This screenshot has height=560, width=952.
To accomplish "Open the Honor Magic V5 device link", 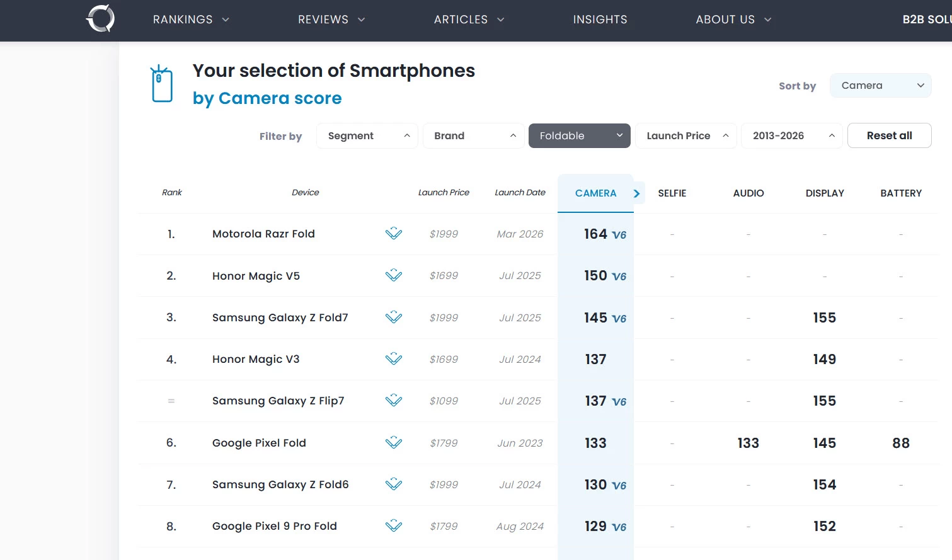I will click(x=256, y=276).
